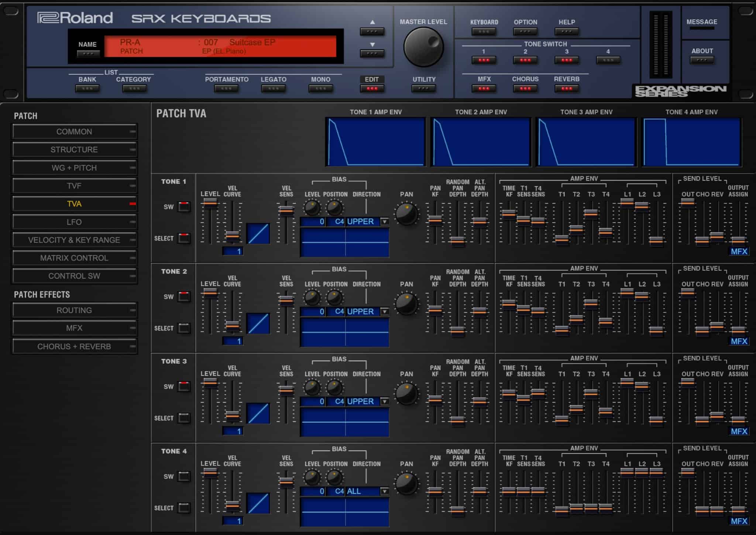This screenshot has height=535, width=756.
Task: Open the COMMON patch page
Action: pos(75,132)
